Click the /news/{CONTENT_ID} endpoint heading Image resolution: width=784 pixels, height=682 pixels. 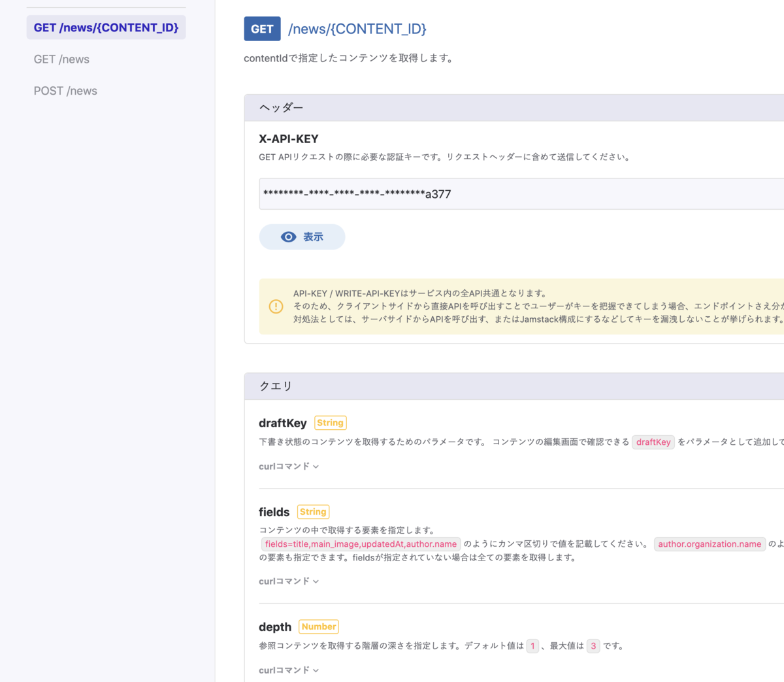[x=357, y=29]
